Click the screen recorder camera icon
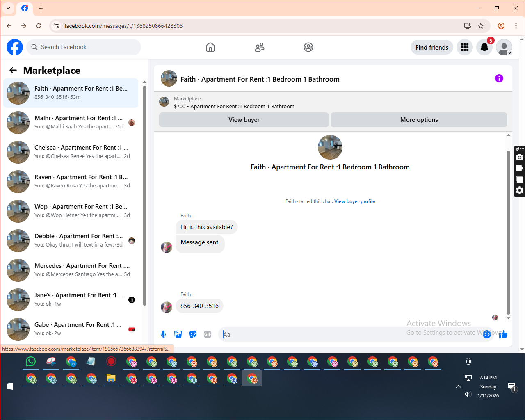 tap(520, 157)
